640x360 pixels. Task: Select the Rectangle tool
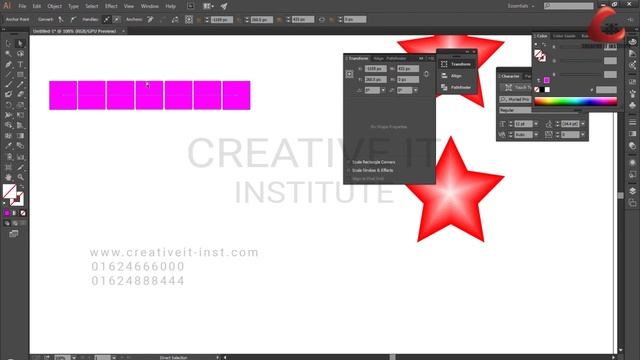click(x=20, y=75)
